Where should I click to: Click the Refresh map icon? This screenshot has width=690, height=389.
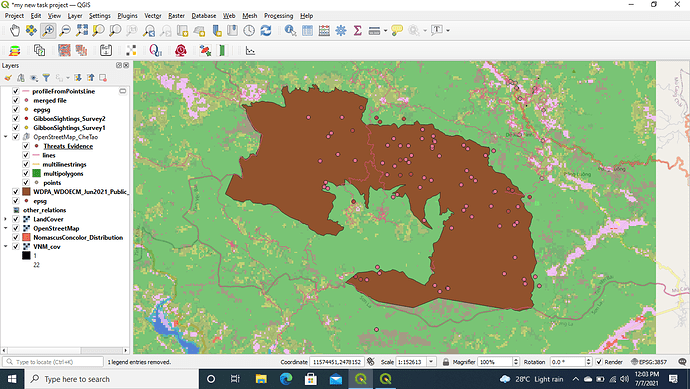(266, 30)
